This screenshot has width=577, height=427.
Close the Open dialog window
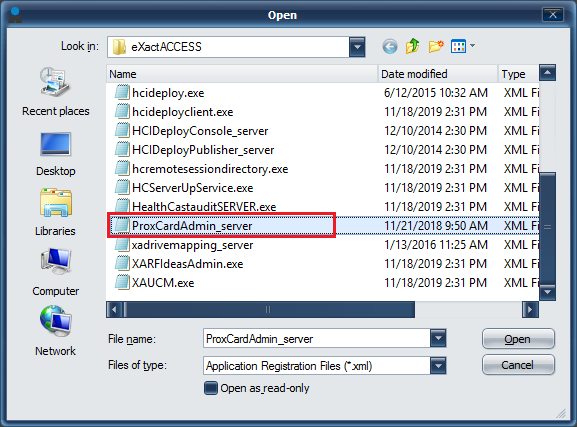553,14
